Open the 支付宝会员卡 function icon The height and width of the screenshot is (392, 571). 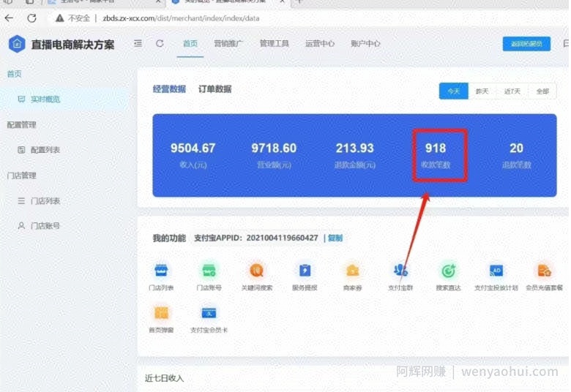(x=209, y=313)
